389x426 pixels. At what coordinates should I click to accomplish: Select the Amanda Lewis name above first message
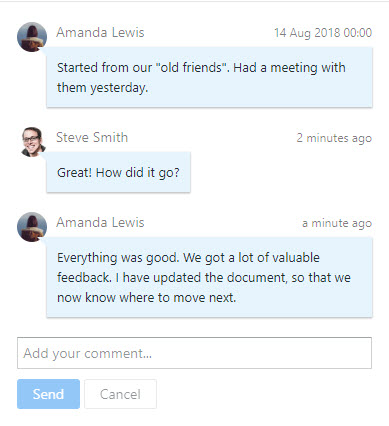100,33
